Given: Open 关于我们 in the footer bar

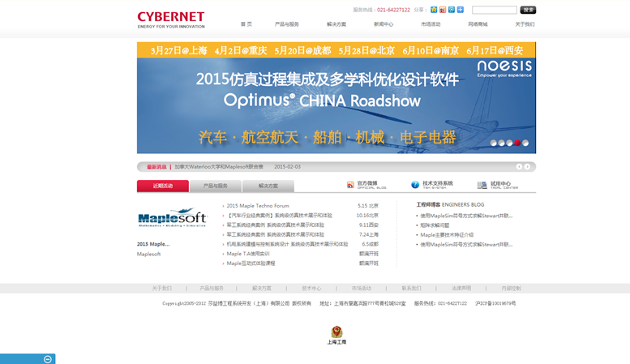Looking at the screenshot, I should [162, 289].
